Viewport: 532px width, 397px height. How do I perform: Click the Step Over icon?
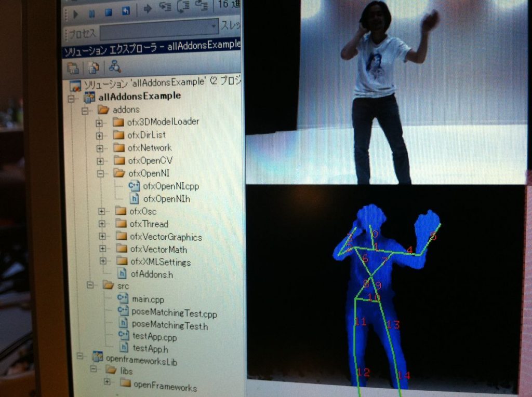tap(183, 6)
